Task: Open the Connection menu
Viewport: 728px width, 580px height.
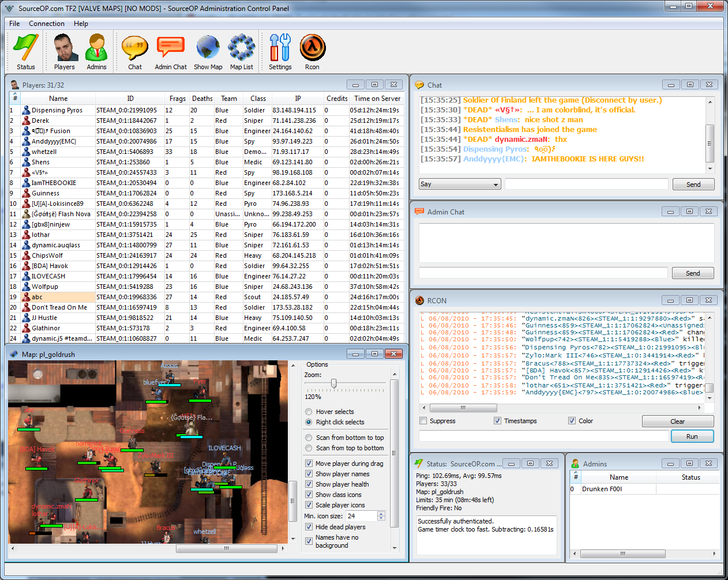Action: pos(46,24)
